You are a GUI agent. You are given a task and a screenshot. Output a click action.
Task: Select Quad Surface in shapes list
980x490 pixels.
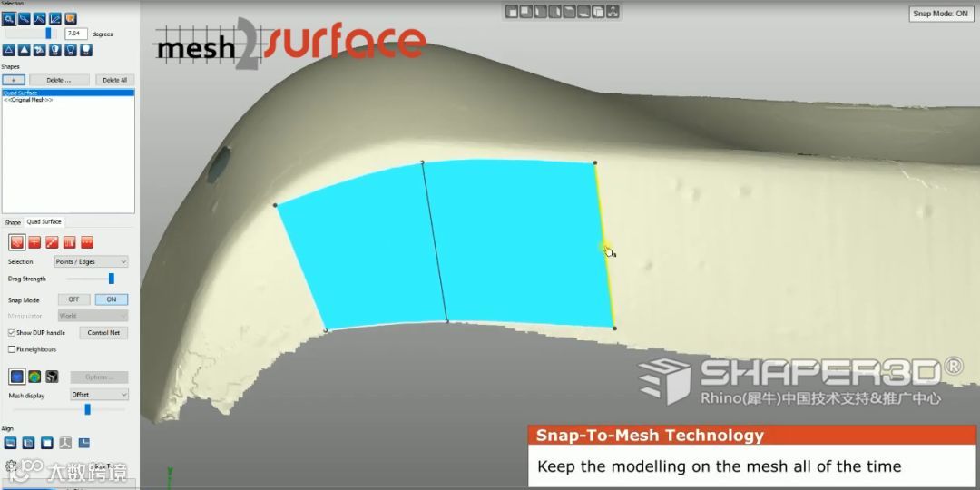pyautogui.click(x=68, y=93)
